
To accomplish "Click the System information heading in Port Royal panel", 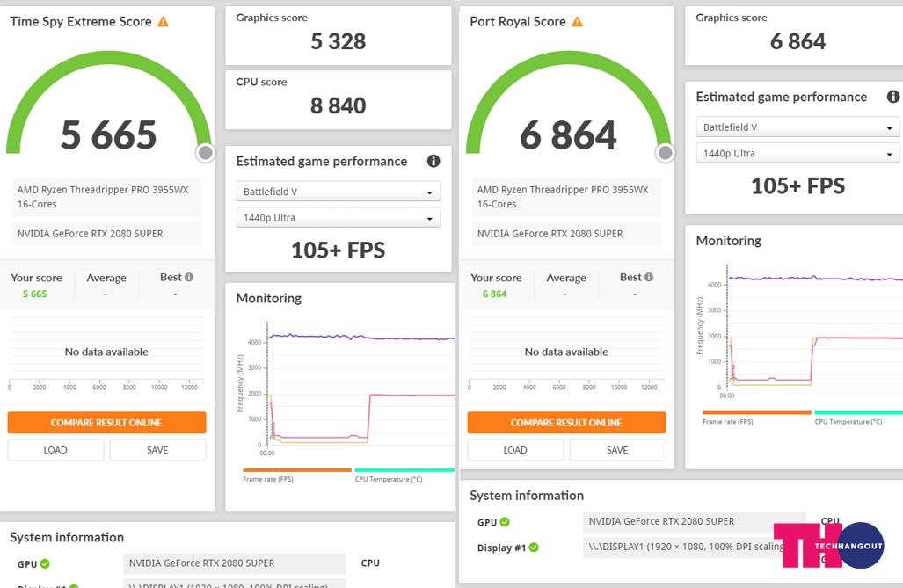I will click(527, 496).
